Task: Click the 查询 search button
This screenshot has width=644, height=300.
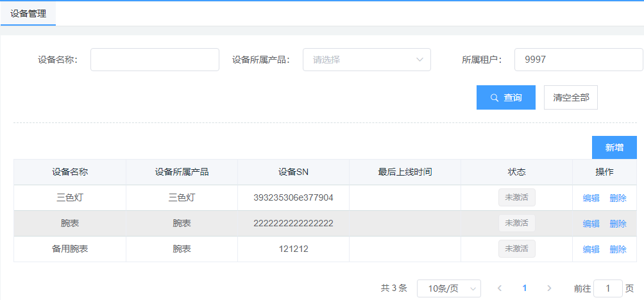Action: 505,97
